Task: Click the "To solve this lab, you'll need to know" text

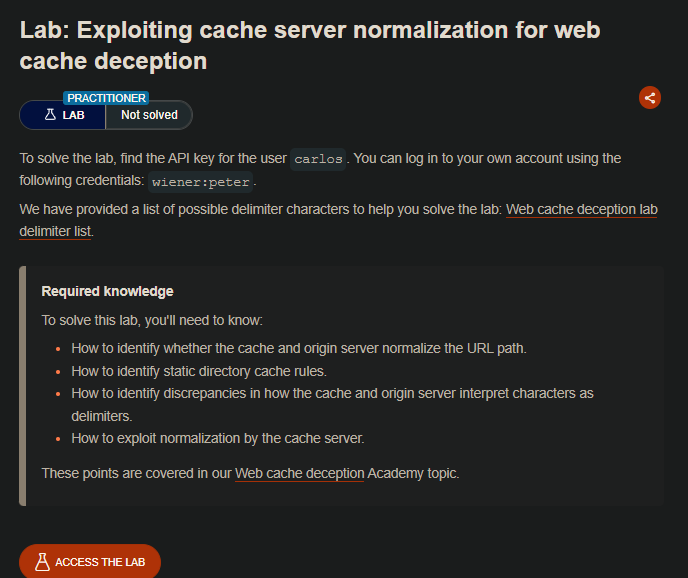Action: coord(152,320)
